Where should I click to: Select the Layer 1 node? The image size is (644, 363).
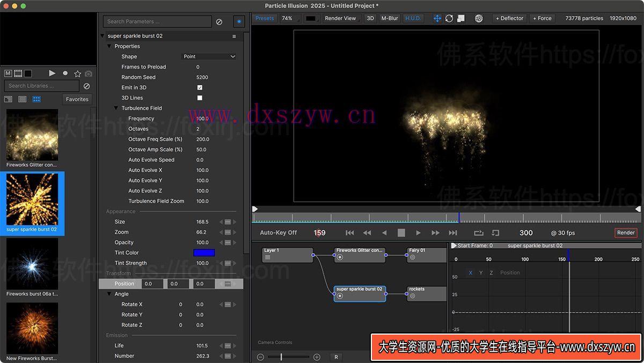tap(287, 255)
